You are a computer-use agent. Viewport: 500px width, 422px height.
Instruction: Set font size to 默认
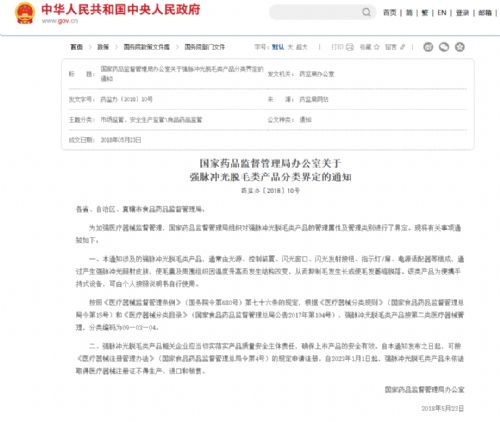[278, 47]
